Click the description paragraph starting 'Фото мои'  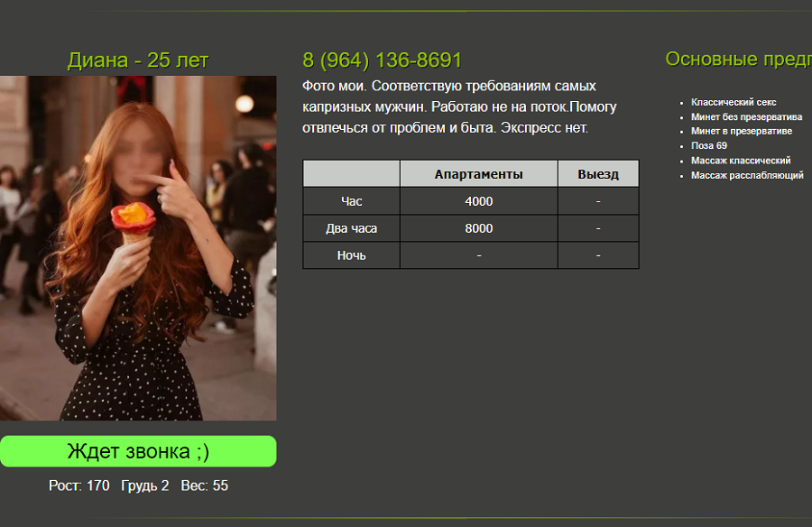459,106
